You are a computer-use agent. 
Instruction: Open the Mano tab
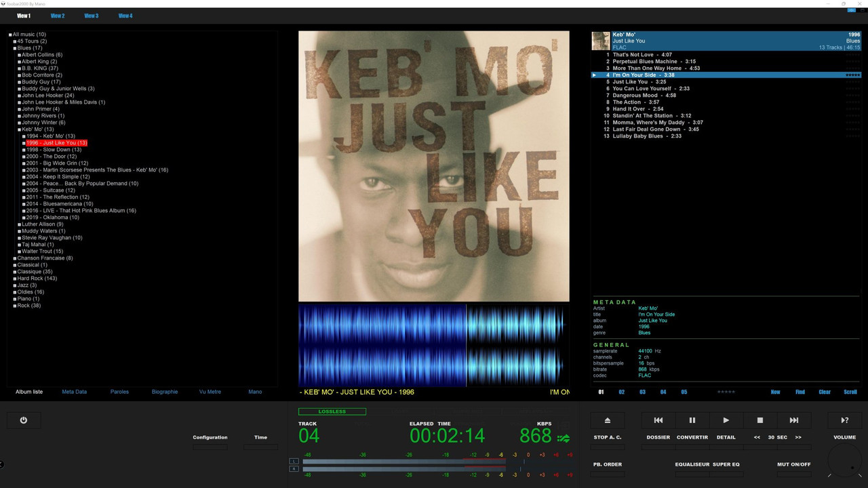(x=255, y=392)
